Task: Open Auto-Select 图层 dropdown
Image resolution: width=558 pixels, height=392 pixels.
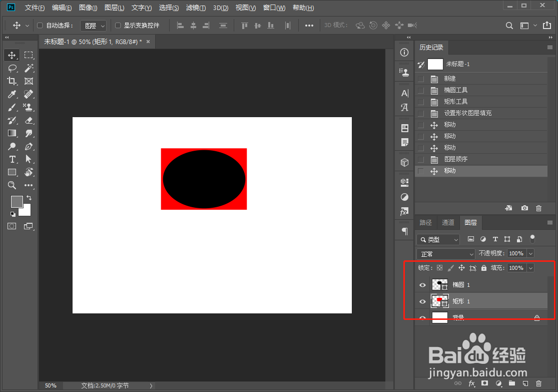Action: pyautogui.click(x=93, y=26)
